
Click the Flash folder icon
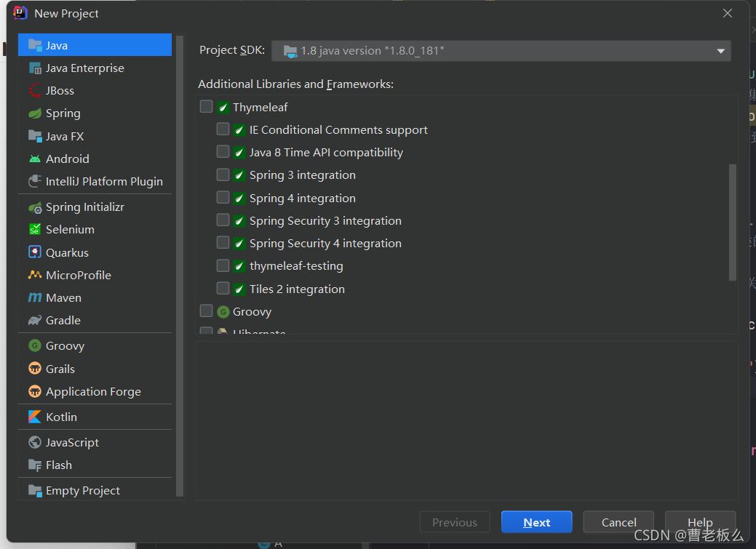pos(35,465)
